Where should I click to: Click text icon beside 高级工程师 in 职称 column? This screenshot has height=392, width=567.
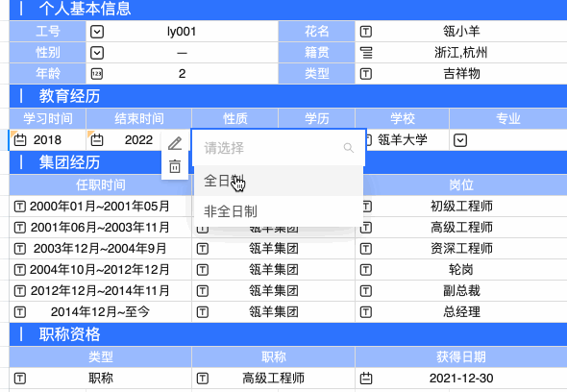pos(203,379)
